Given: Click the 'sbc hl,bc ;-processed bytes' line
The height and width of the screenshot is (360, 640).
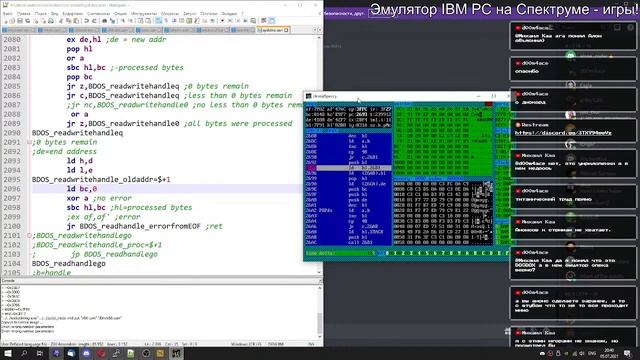Looking at the screenshot, I should (125, 67).
